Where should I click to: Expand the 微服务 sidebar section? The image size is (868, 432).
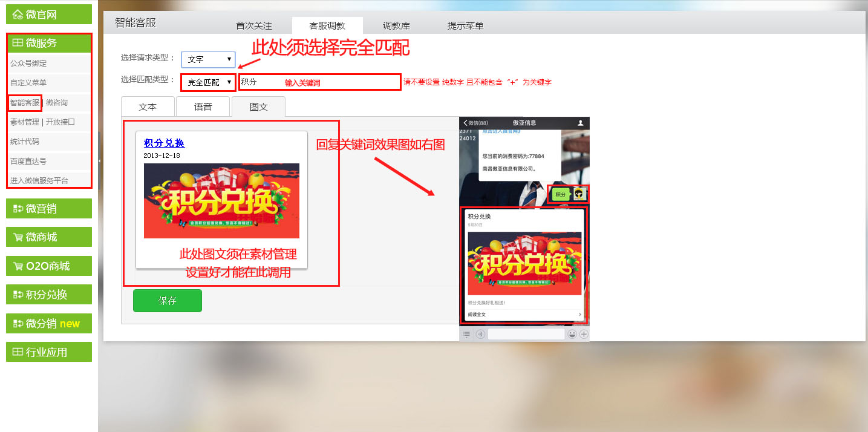pos(49,43)
